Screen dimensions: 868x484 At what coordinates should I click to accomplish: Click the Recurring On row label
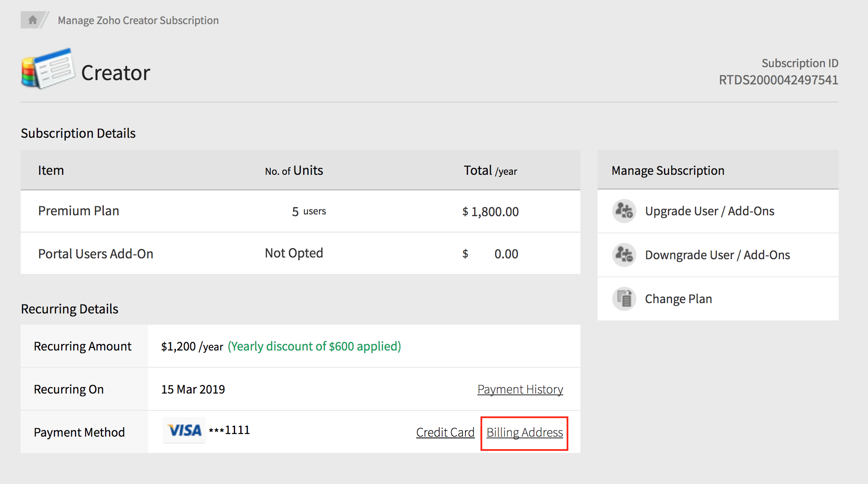pyautogui.click(x=68, y=389)
